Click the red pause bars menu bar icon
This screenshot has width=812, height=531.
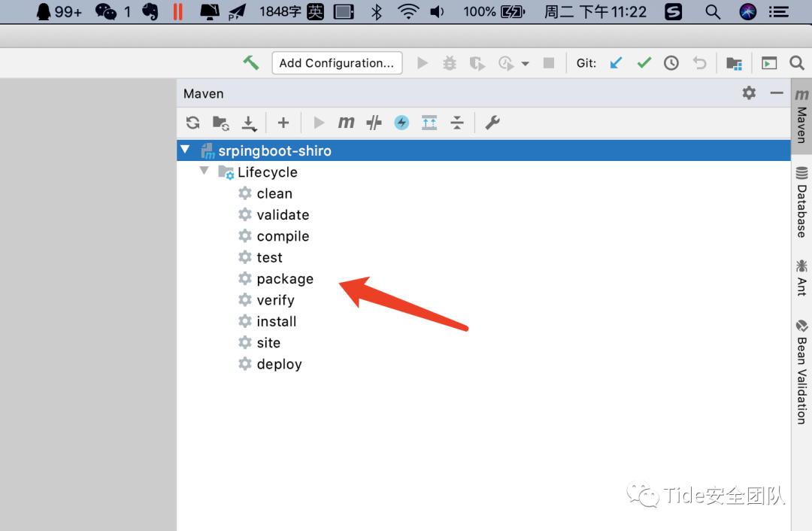[177, 11]
